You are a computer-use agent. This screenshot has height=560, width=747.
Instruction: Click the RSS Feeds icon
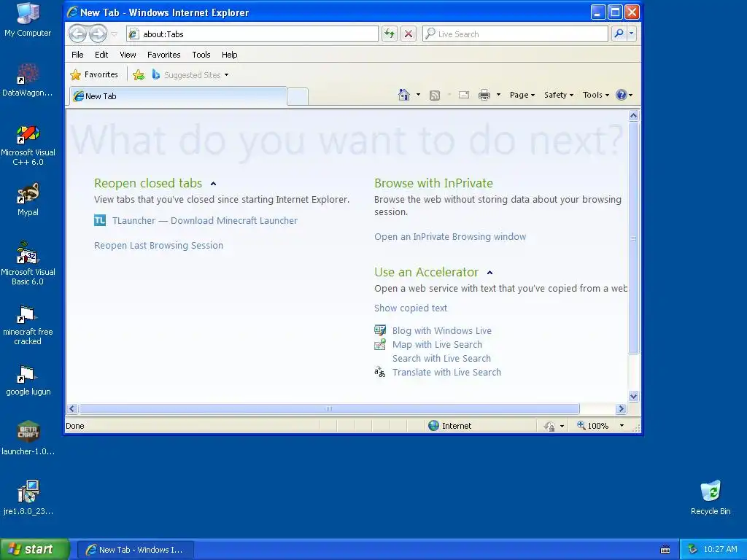point(435,96)
